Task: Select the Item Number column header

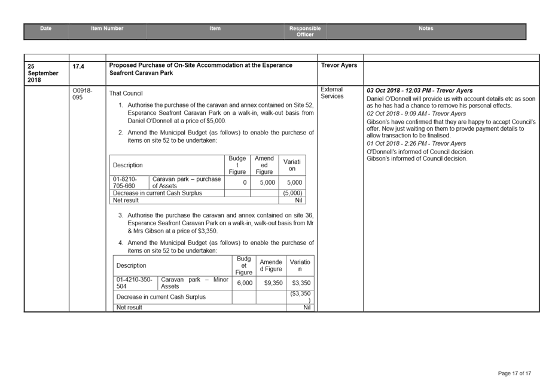Action: click(108, 28)
